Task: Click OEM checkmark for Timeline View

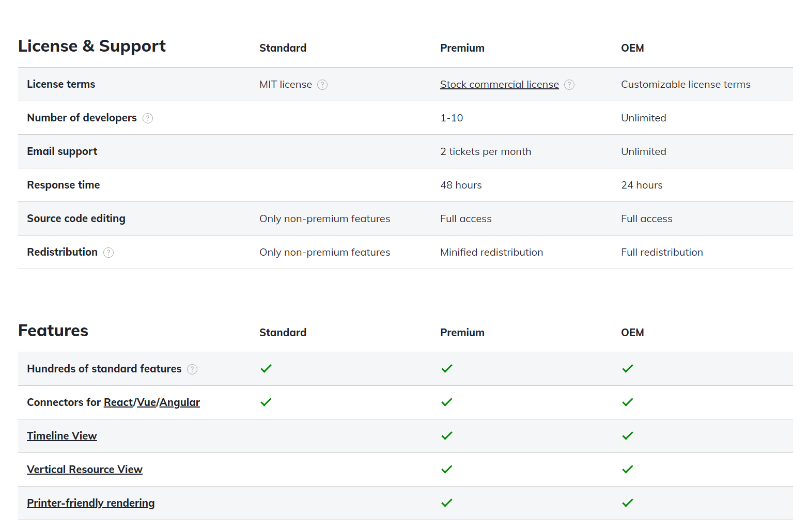Action: coord(628,436)
